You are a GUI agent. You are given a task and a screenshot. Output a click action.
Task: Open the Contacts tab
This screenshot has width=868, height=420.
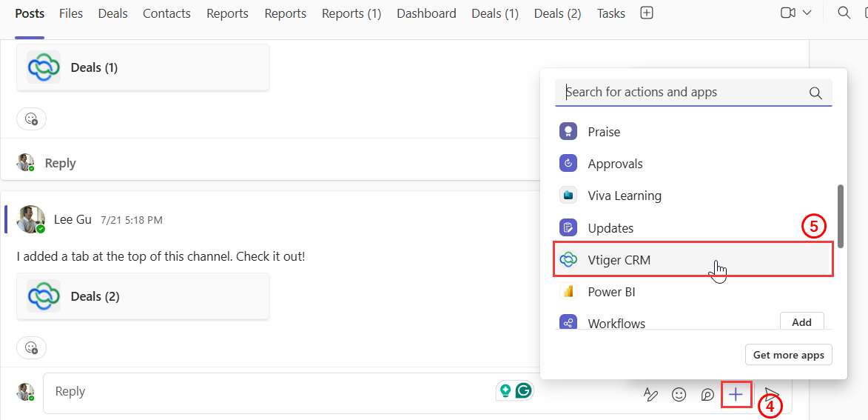(x=166, y=14)
